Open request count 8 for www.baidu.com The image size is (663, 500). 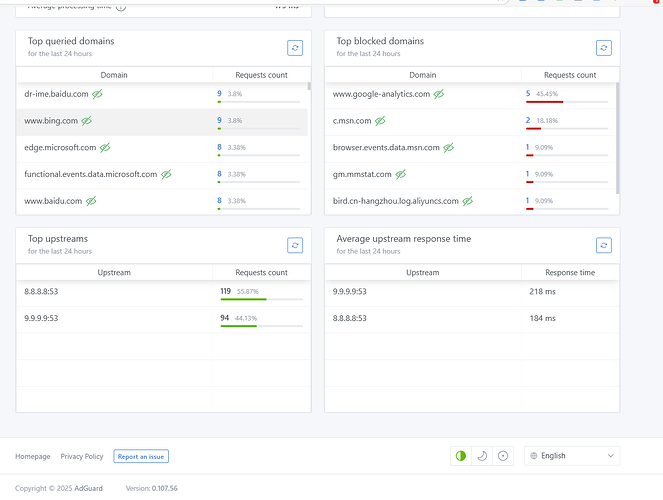tap(219, 200)
